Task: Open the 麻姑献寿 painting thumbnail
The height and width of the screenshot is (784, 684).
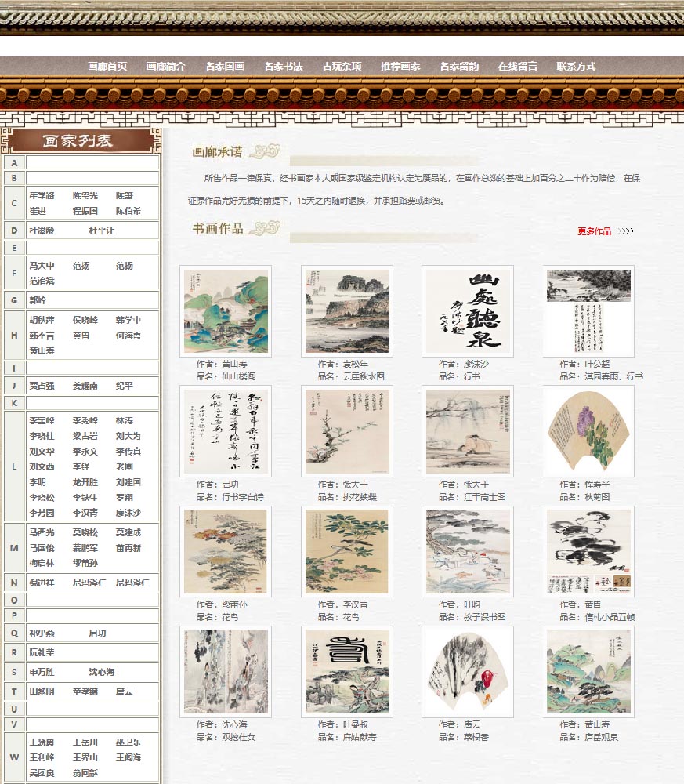Action: 347,672
